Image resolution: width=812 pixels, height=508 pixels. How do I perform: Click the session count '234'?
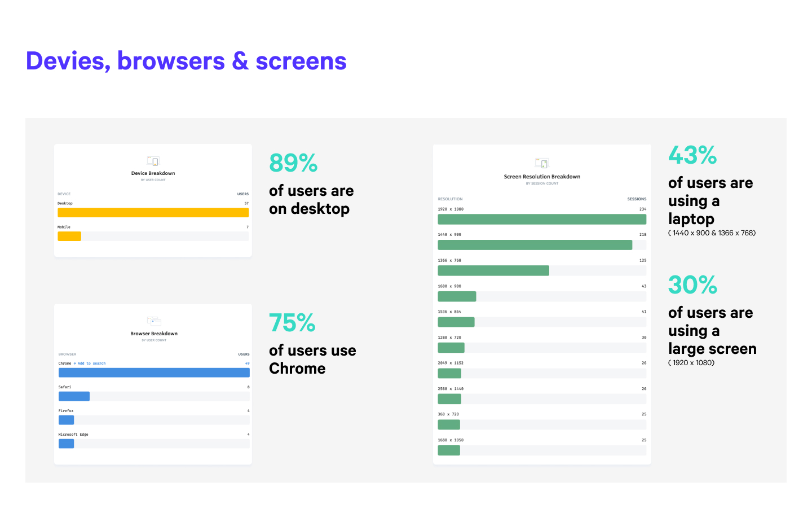643,209
